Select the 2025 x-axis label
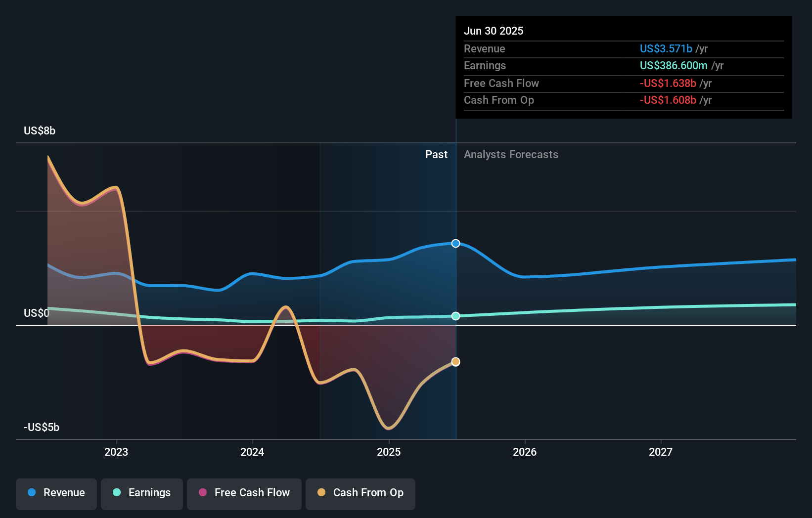 coord(389,452)
